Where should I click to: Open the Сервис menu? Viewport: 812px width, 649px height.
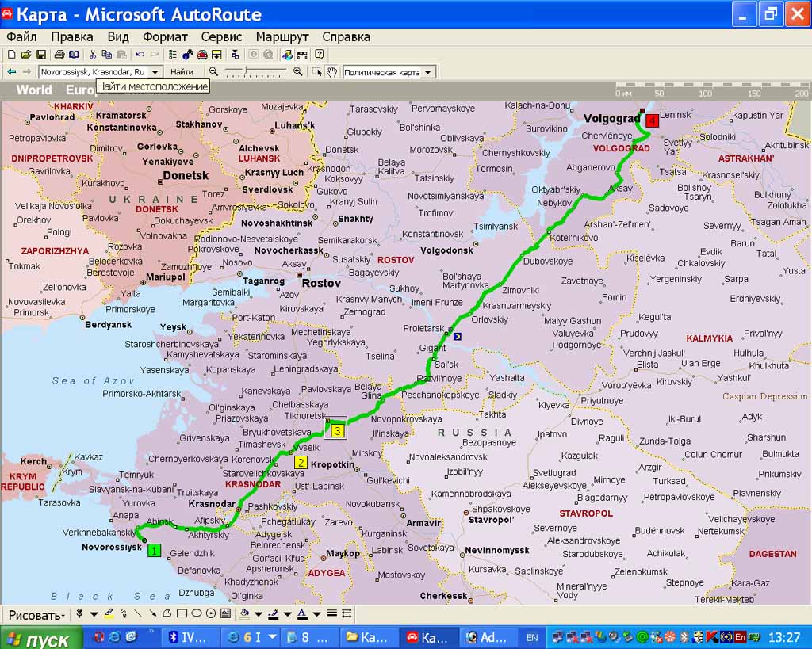(x=221, y=36)
